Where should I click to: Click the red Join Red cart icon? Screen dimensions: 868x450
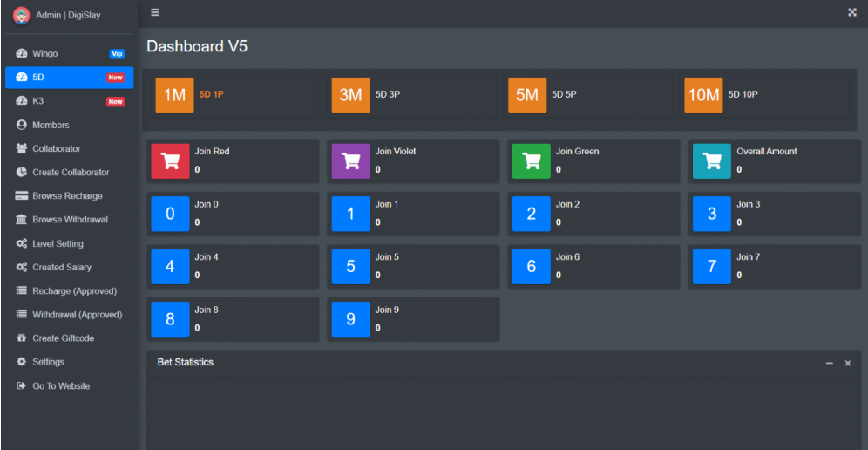point(170,160)
